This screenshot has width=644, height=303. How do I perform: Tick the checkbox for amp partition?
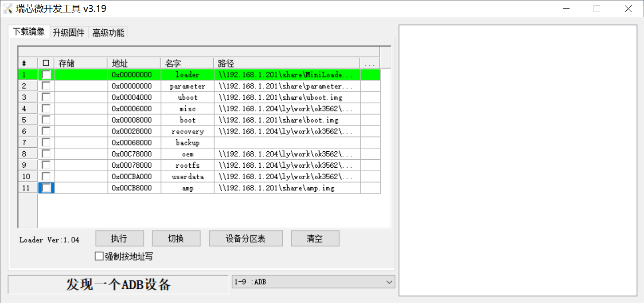tap(46, 188)
